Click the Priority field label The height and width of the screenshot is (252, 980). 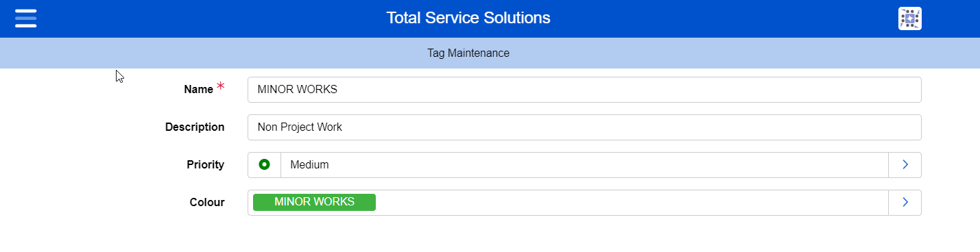tap(205, 164)
